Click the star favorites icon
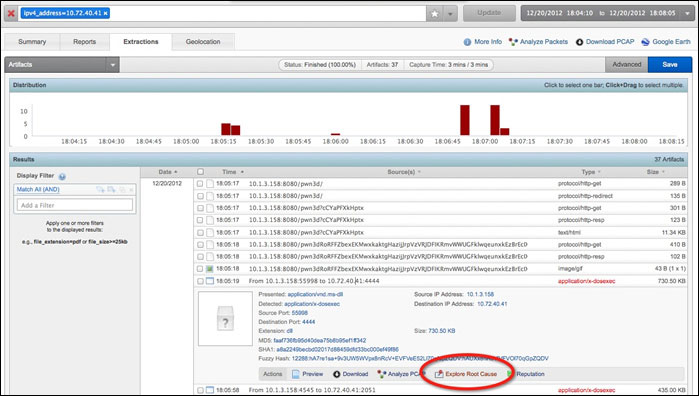Viewport: 699px width, 396px height. [x=435, y=14]
